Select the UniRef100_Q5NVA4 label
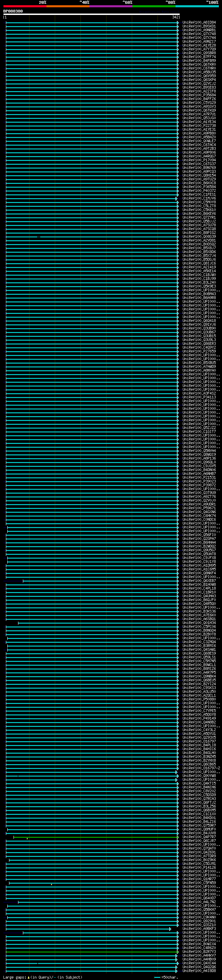222x980 pixels. (199, 451)
